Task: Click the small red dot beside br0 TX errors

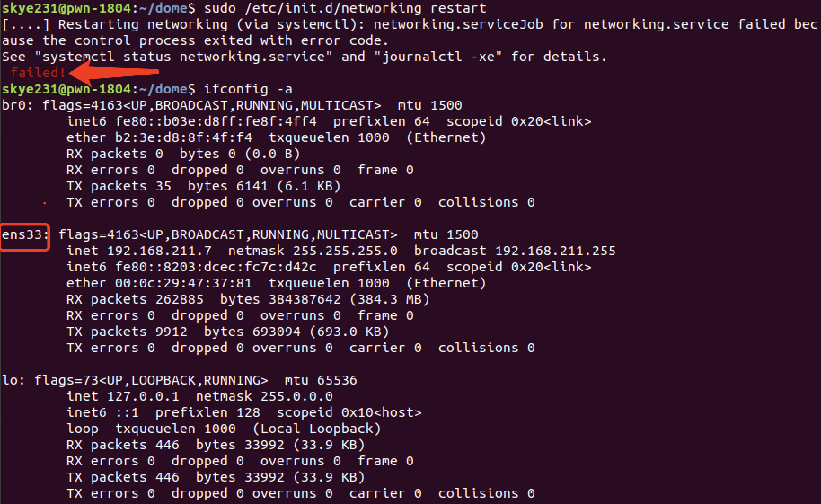Action: [x=44, y=203]
